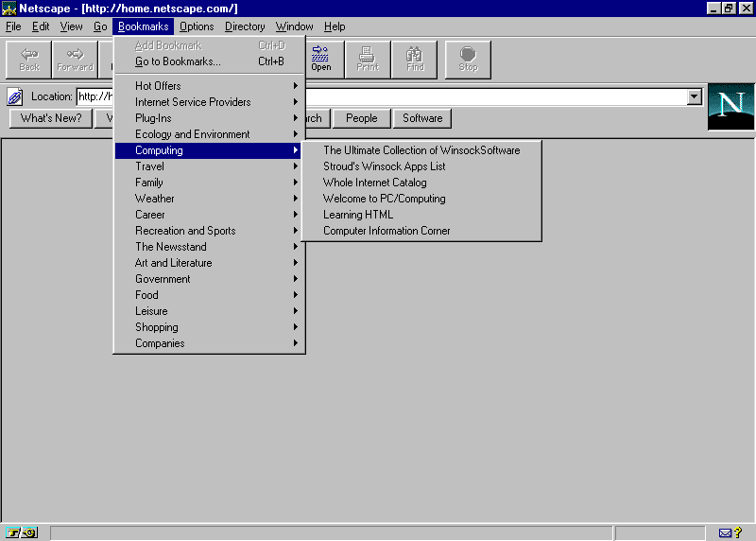The height and width of the screenshot is (541, 756).
Task: Click the Forward toolbar button
Action: click(x=75, y=60)
